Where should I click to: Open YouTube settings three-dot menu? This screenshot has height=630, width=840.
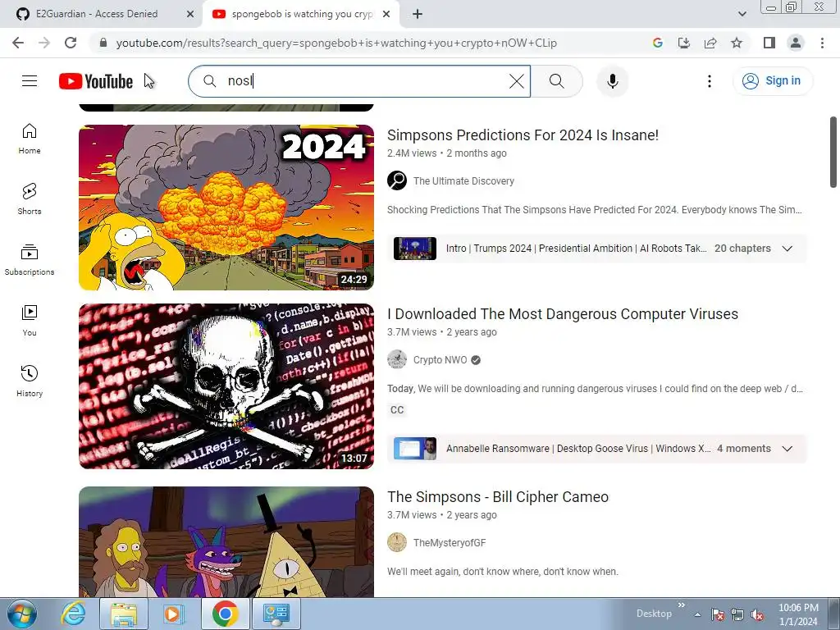point(710,81)
